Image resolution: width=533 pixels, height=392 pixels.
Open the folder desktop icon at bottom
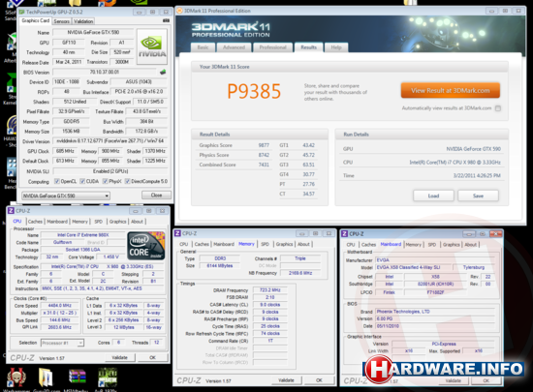pos(46,377)
